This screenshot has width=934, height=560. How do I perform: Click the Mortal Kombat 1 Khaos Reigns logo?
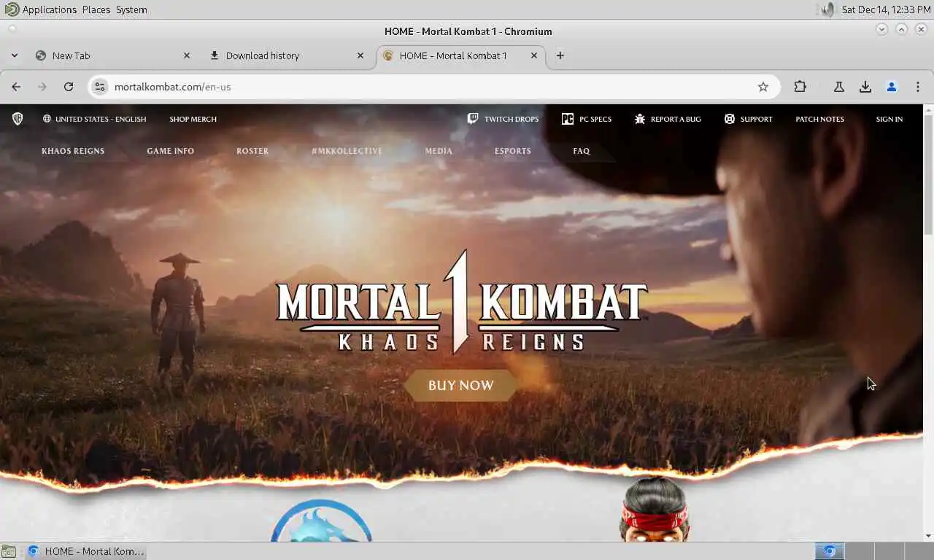461,302
